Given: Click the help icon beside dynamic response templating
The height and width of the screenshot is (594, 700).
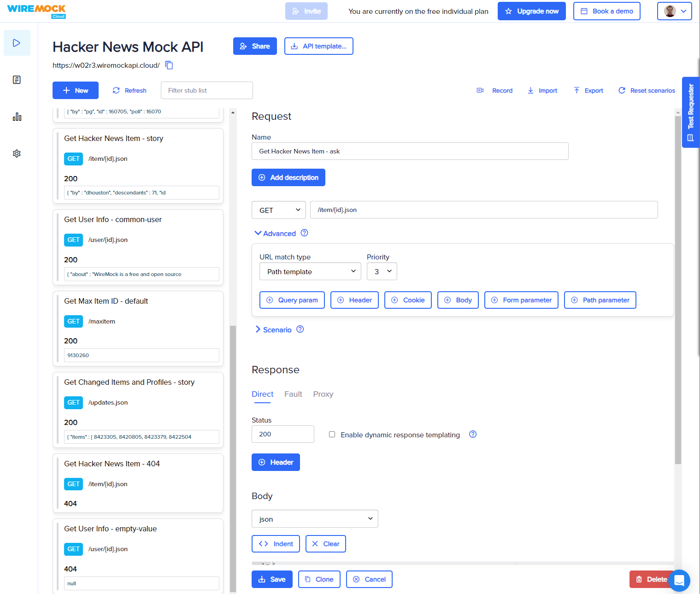Looking at the screenshot, I should (473, 434).
